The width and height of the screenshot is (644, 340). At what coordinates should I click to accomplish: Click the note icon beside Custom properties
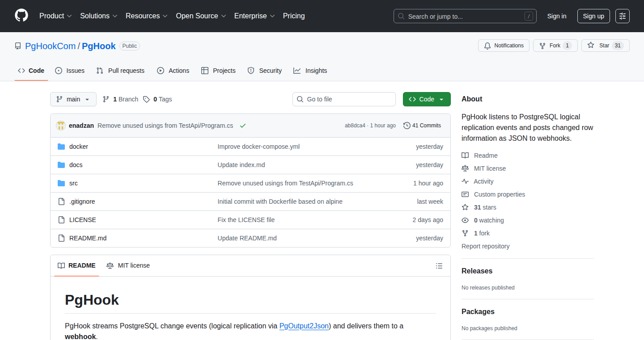tap(465, 194)
